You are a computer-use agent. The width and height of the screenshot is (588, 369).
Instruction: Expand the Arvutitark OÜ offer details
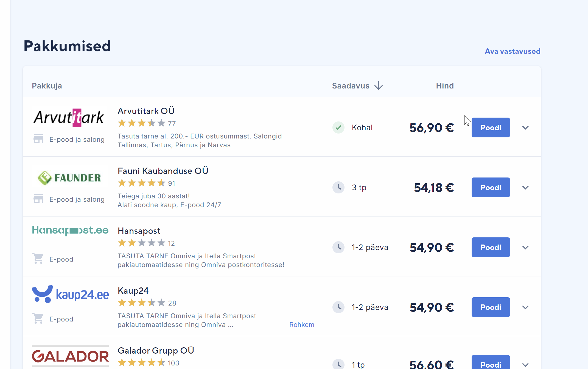(x=525, y=127)
